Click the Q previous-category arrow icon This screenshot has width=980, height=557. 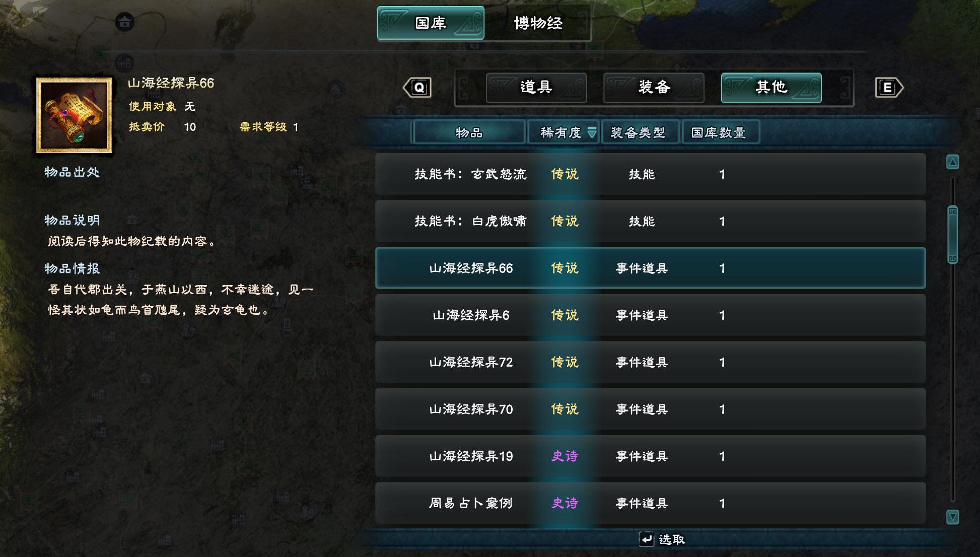[417, 88]
